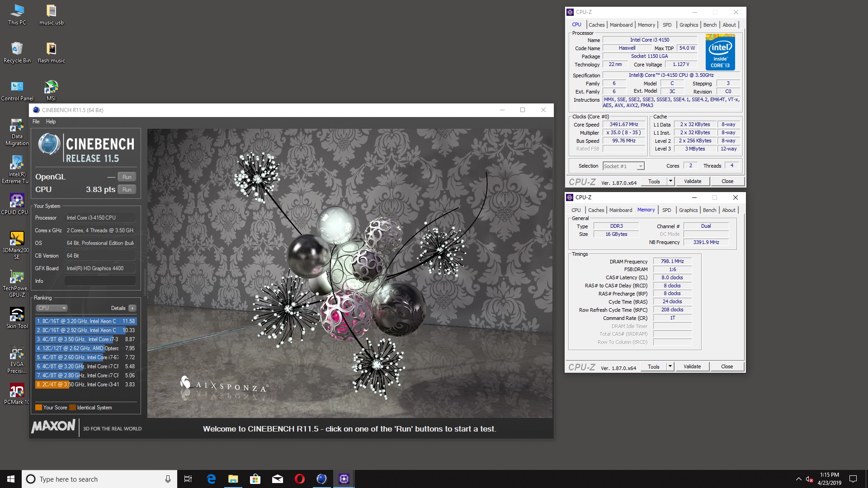
Task: Launch TechPowerUp GPU-Z shortcut
Action: click(16, 284)
